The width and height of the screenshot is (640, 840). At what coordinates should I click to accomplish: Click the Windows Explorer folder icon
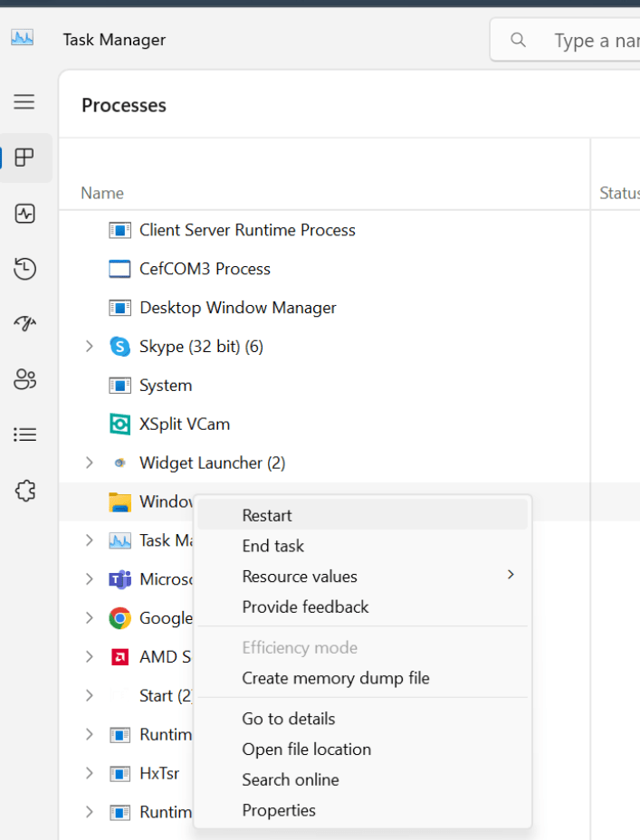pyautogui.click(x=120, y=502)
